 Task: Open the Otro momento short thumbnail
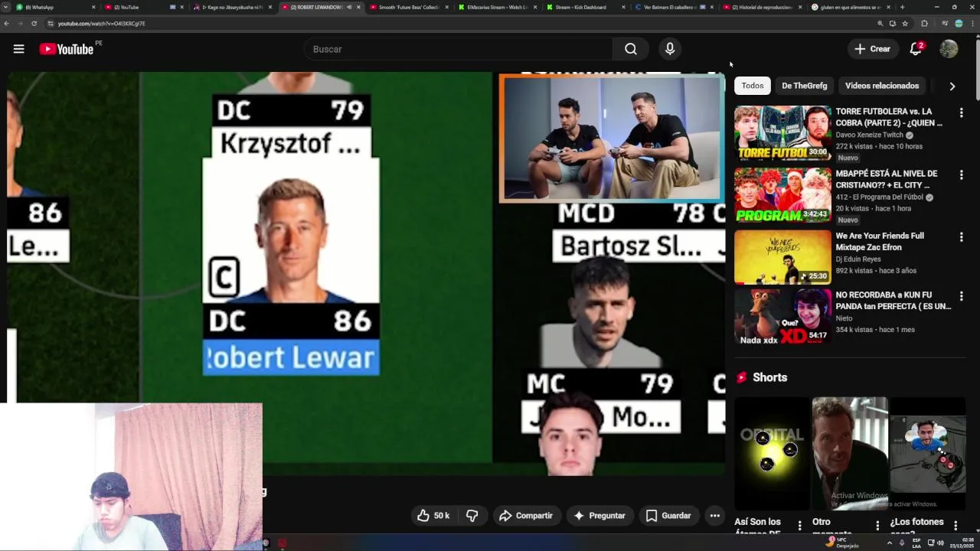click(850, 453)
